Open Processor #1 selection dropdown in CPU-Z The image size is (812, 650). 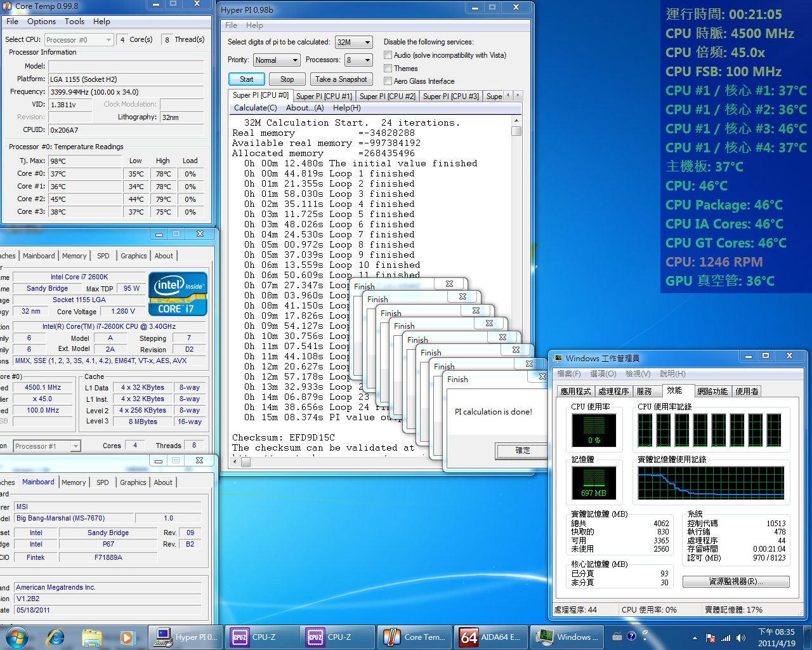[x=48, y=446]
